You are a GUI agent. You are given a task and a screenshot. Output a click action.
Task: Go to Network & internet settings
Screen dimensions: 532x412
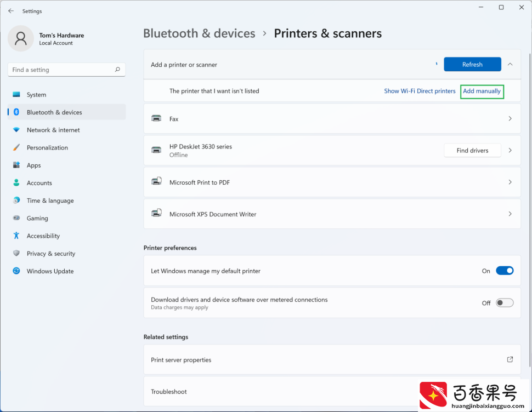[67, 130]
